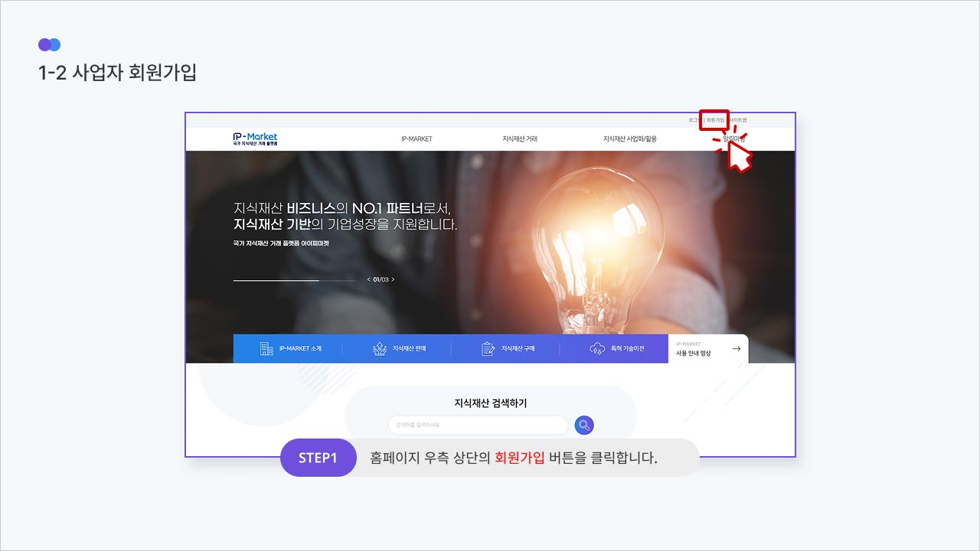The width and height of the screenshot is (980, 551).
Task: Click the hands icon for 지식재산 판매
Action: [379, 348]
